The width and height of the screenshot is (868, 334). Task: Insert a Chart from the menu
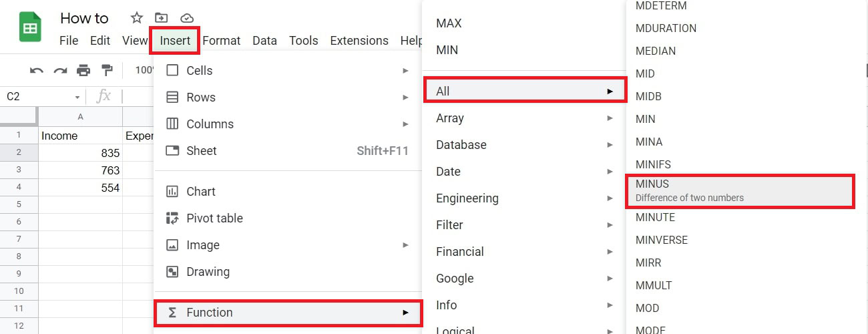point(200,192)
